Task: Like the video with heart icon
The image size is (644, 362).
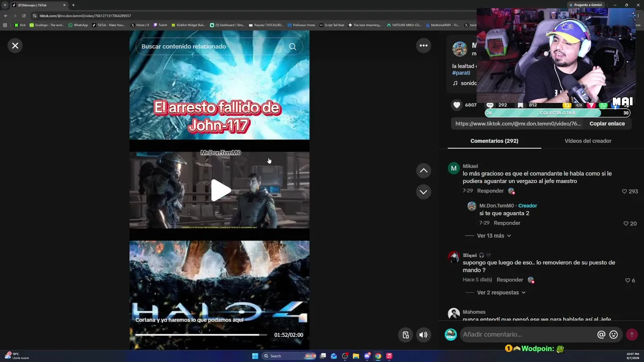Action: [457, 105]
